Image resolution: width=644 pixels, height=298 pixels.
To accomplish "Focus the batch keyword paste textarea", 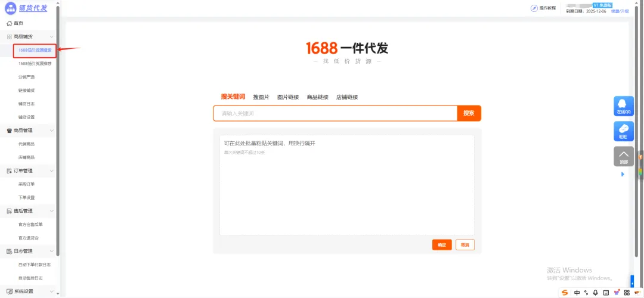I will coord(347,185).
